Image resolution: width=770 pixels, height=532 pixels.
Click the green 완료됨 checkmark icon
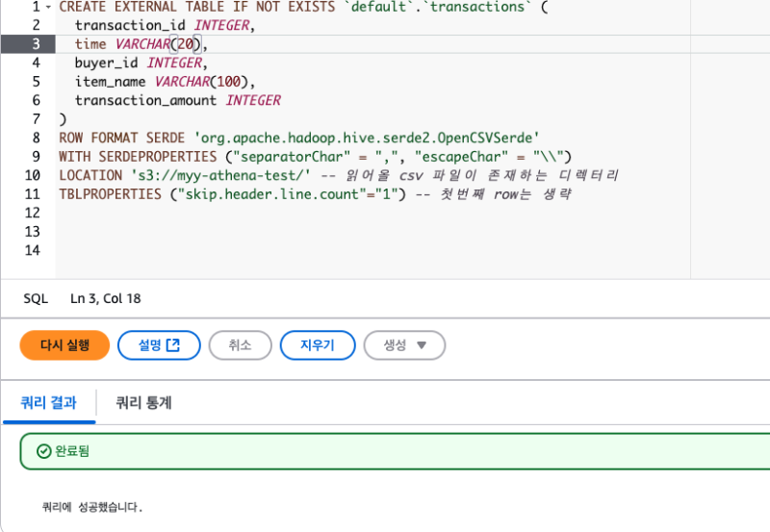(42, 451)
